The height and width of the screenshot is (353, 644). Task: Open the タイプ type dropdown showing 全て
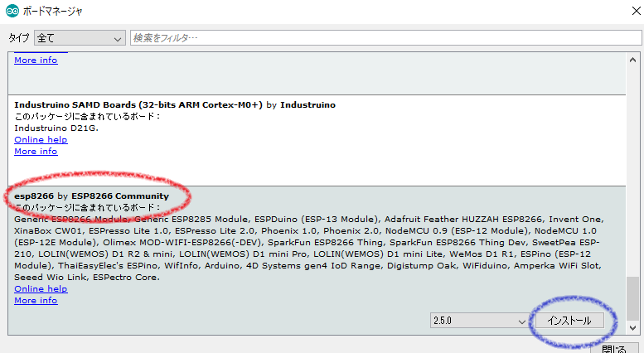[x=80, y=38]
